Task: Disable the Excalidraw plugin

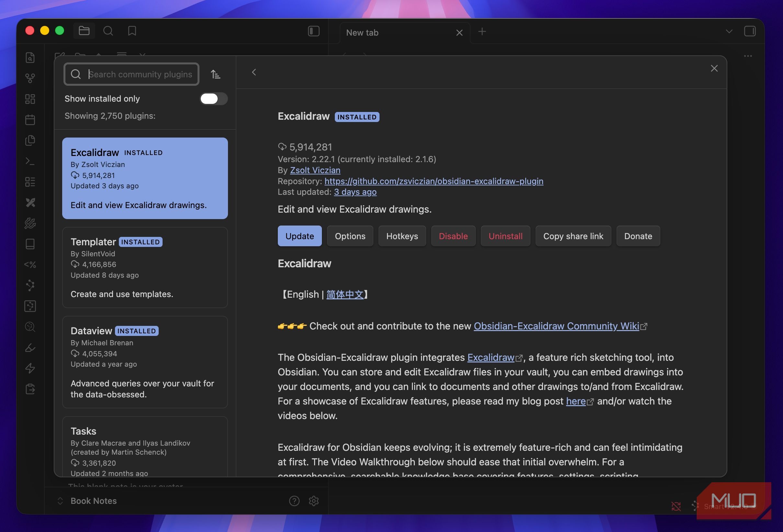Action: tap(453, 236)
